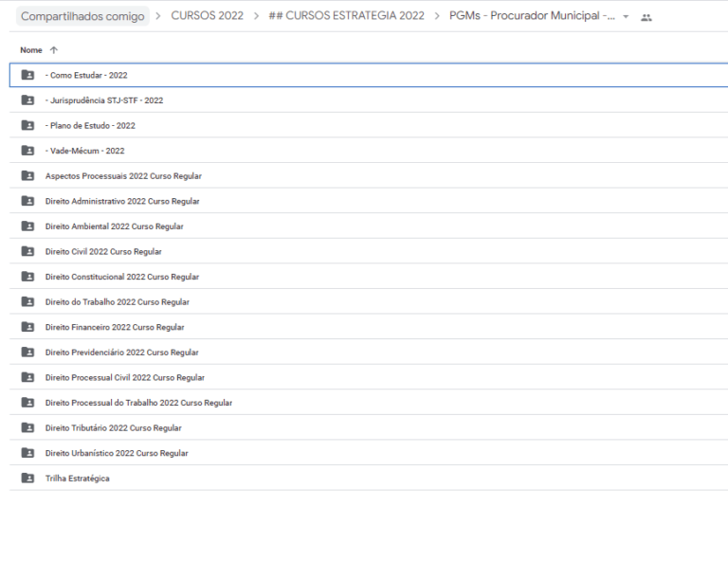
Task: Select Direito Processual do Trabalho 2022 folder
Action: [x=369, y=403]
